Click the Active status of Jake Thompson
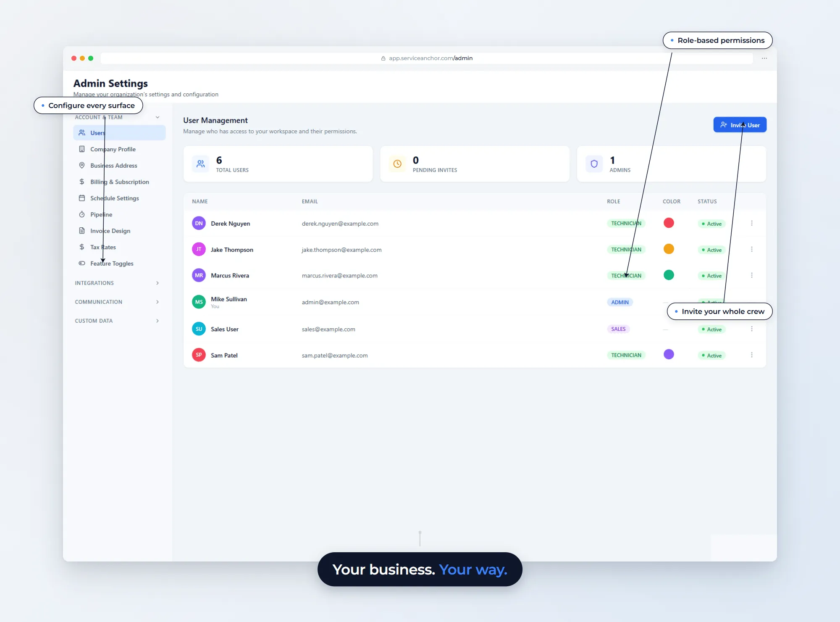Screen dimensions: 840x622 (712, 250)
